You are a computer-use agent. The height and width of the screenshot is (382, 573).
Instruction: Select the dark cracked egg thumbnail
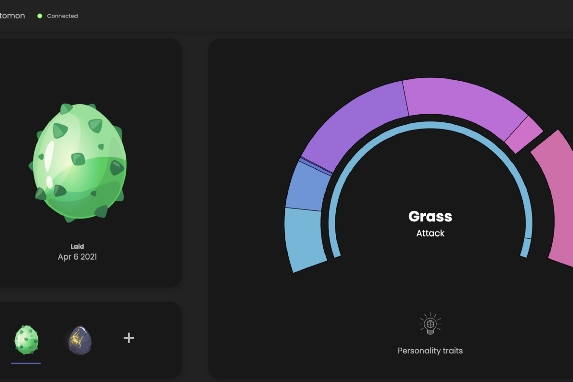coord(80,340)
